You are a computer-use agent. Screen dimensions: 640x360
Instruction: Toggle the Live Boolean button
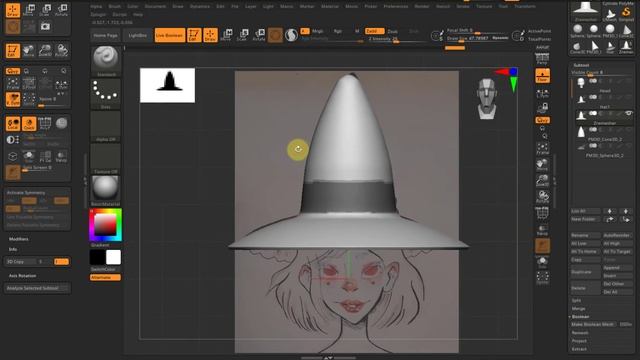(169, 35)
